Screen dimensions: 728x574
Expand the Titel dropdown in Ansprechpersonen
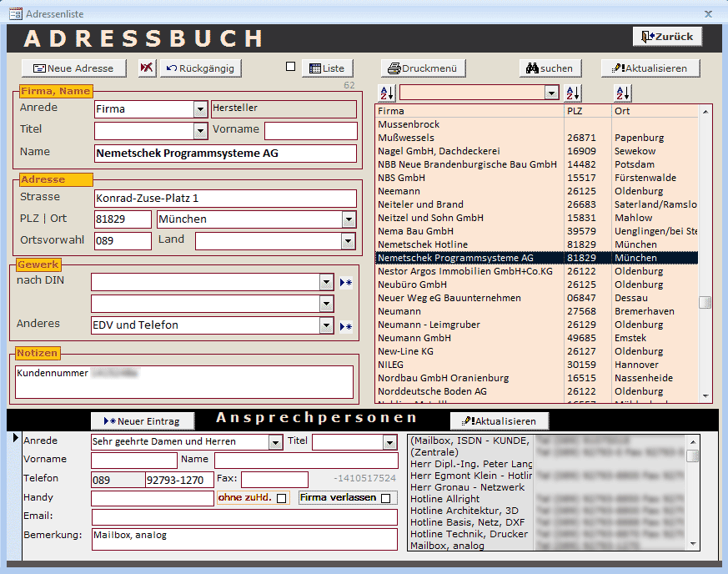click(389, 442)
